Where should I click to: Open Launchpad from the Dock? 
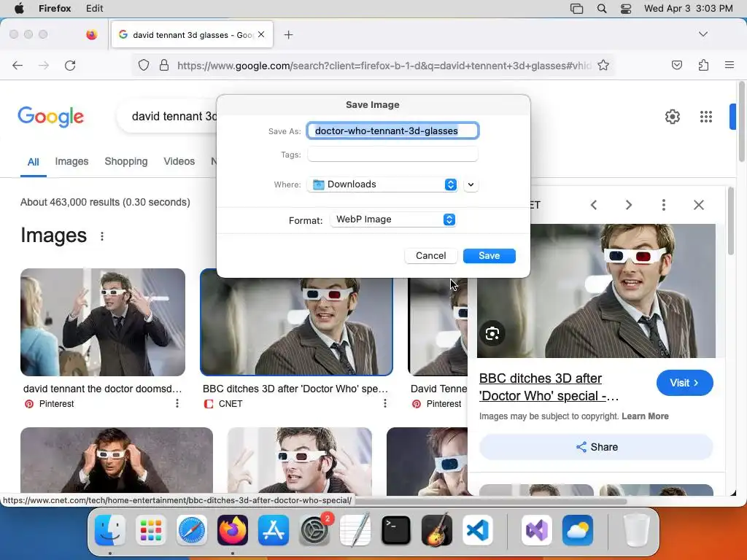click(150, 530)
